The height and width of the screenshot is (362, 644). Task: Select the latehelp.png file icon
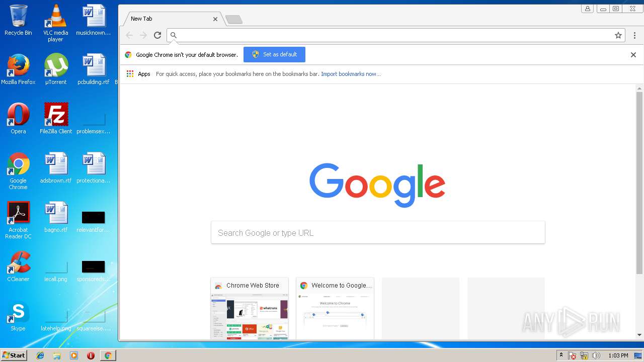click(x=56, y=320)
